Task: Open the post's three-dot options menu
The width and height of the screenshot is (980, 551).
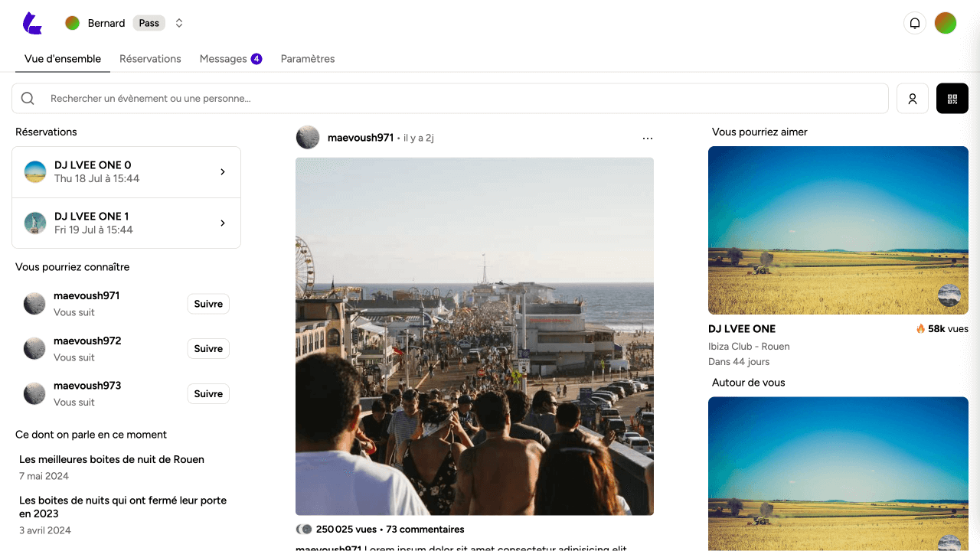Action: tap(647, 139)
